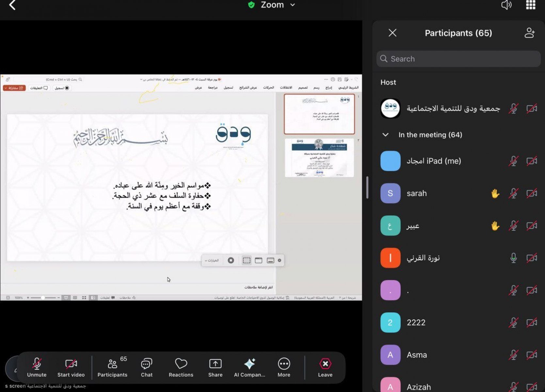545x392 pixels.
Task: Click the Unmute microphone button
Action: point(37,367)
